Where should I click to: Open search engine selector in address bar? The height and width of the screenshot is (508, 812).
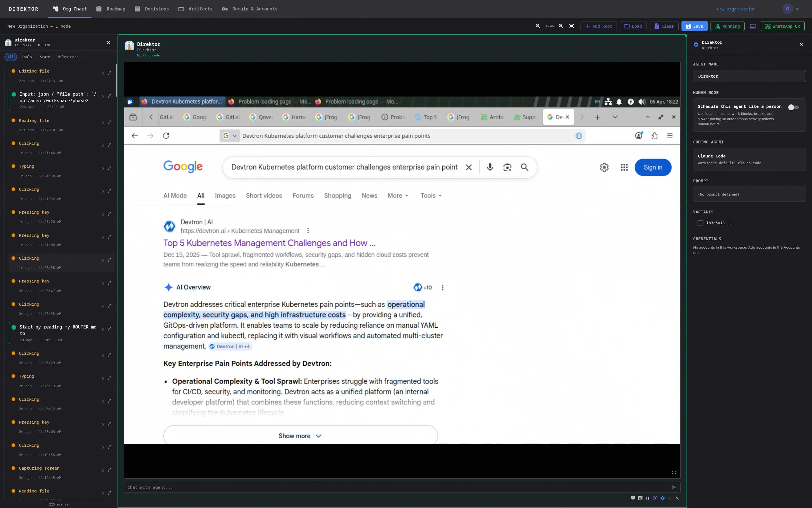pyautogui.click(x=230, y=136)
